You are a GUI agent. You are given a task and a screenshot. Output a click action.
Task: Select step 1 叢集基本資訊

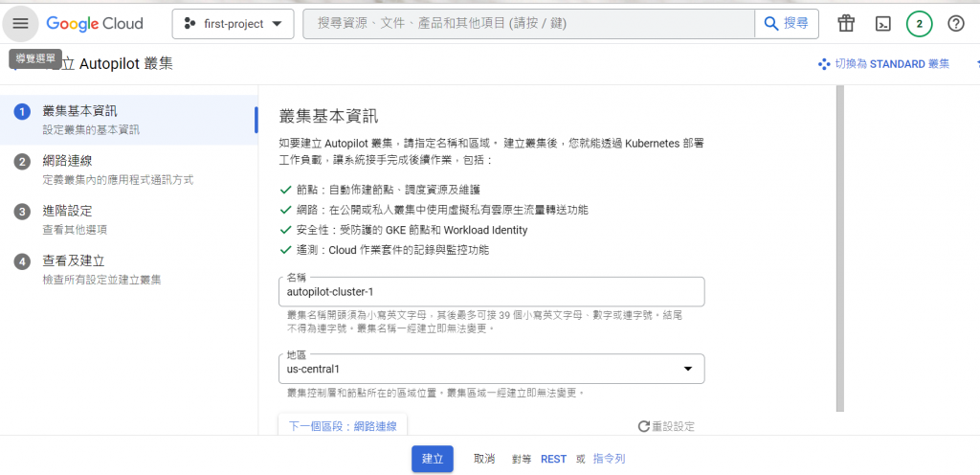(129, 120)
